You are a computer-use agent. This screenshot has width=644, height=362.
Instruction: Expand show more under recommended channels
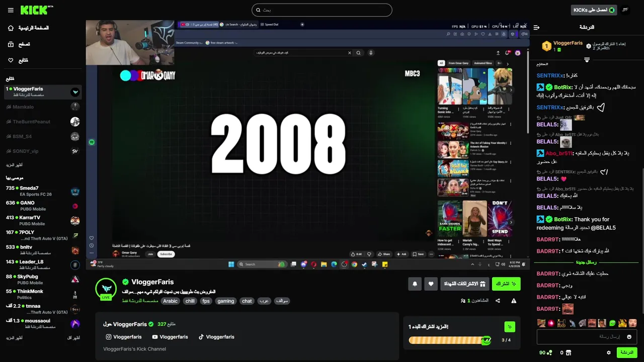click(x=14, y=338)
